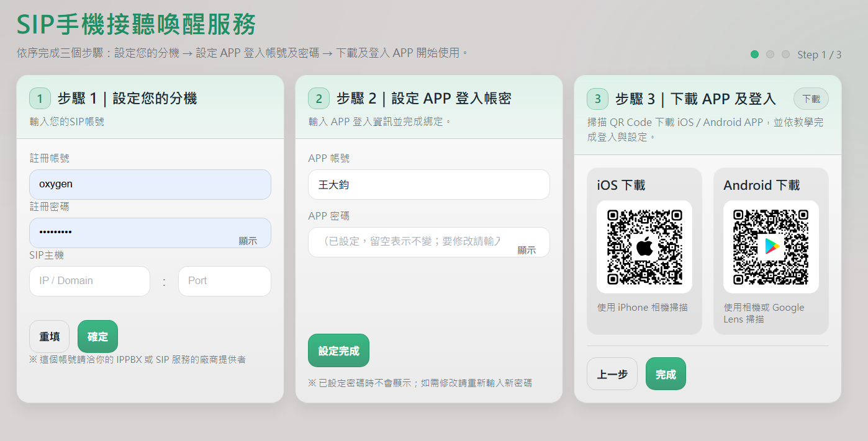Click the 完成 finish button
Viewport: 868px width, 441px height.
point(666,374)
